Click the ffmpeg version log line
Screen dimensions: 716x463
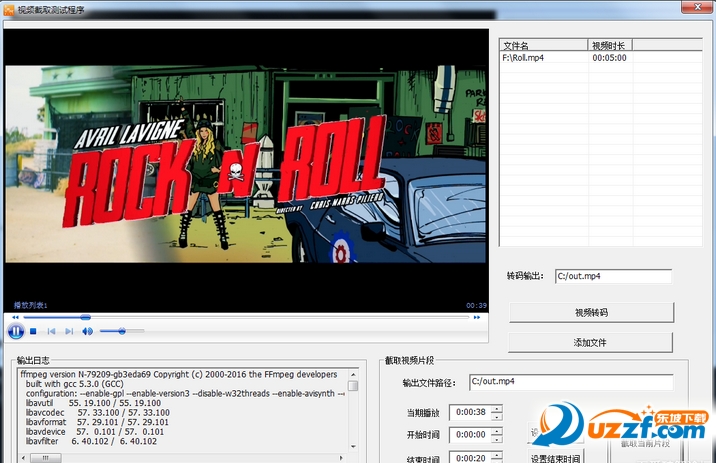click(x=179, y=374)
